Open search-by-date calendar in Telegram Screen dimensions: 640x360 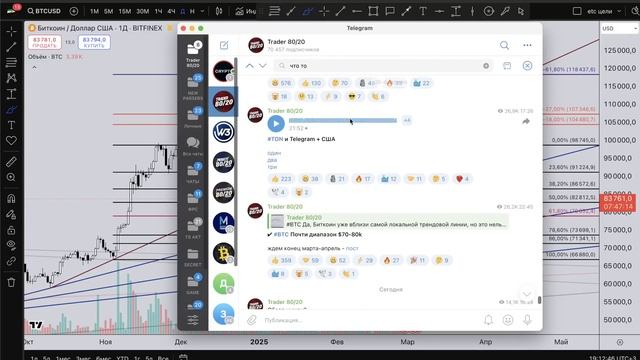click(507, 66)
